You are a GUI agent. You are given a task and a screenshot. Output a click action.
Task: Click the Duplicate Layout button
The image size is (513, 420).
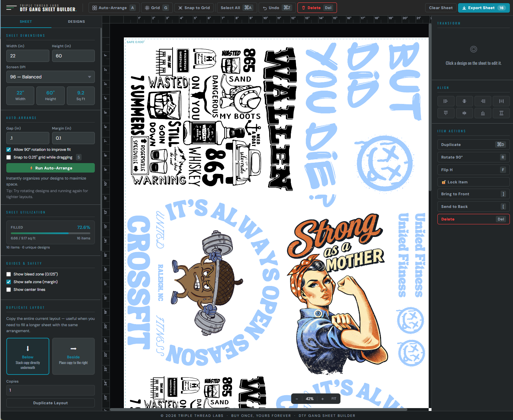(50, 403)
